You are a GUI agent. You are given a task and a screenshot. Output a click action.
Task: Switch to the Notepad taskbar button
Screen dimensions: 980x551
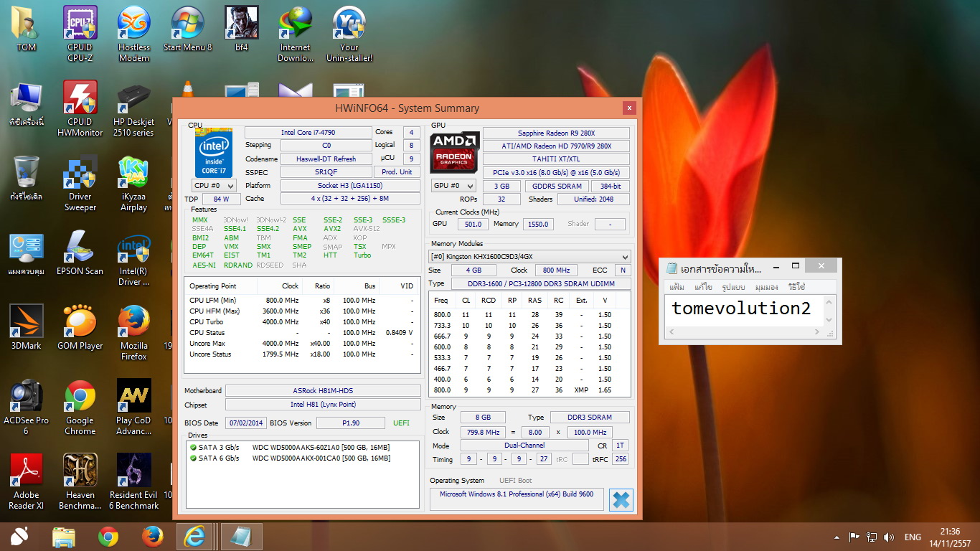click(x=241, y=537)
